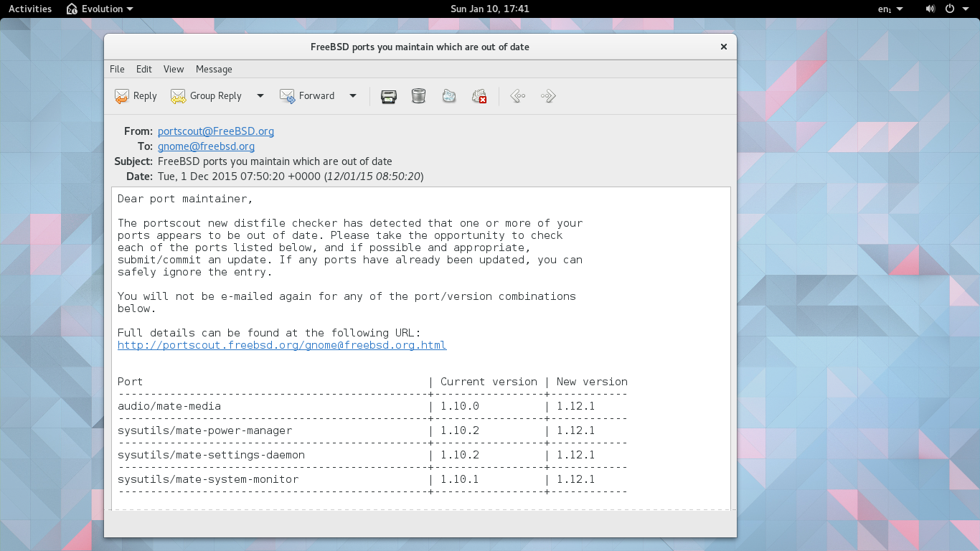
Task: Open the View menu
Action: (x=174, y=69)
